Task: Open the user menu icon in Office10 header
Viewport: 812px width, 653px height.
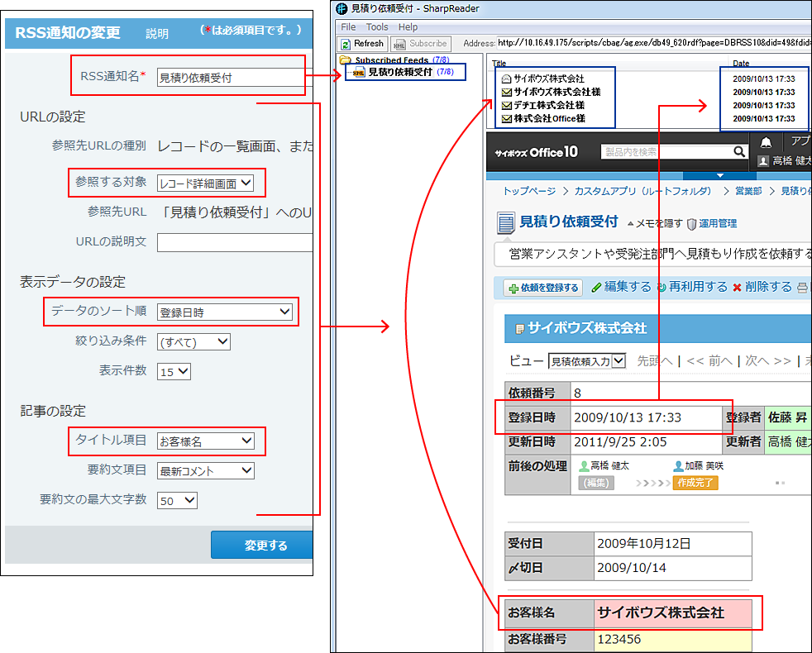Action: (x=763, y=161)
